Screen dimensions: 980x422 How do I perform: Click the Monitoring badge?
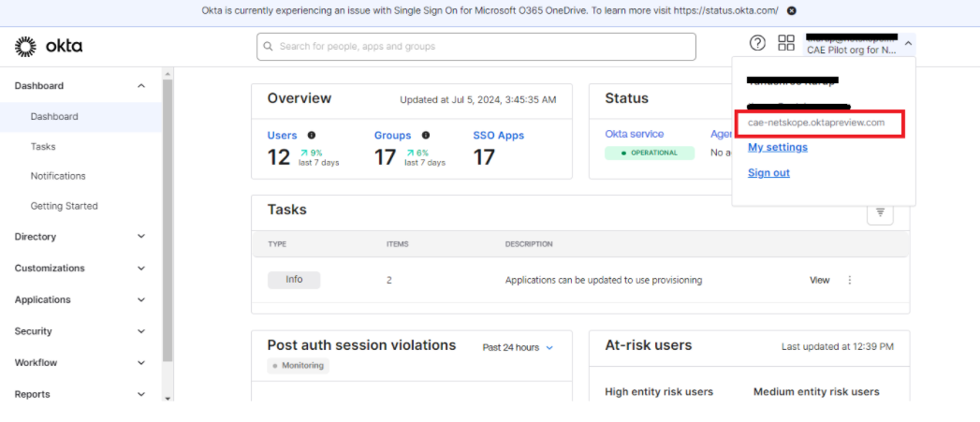[x=299, y=366]
